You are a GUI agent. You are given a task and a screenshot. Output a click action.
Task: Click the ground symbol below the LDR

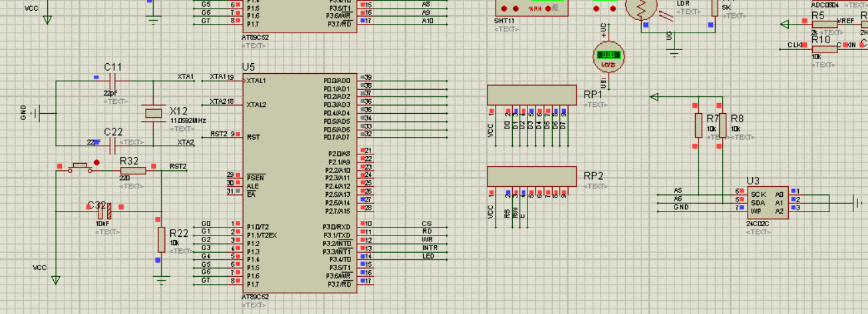pyautogui.click(x=674, y=53)
